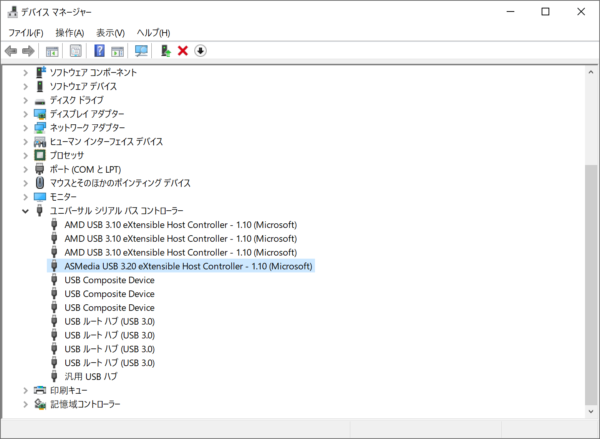The image size is (600, 439).
Task: Click the vertical scrollbar thumb
Action: pos(591,284)
